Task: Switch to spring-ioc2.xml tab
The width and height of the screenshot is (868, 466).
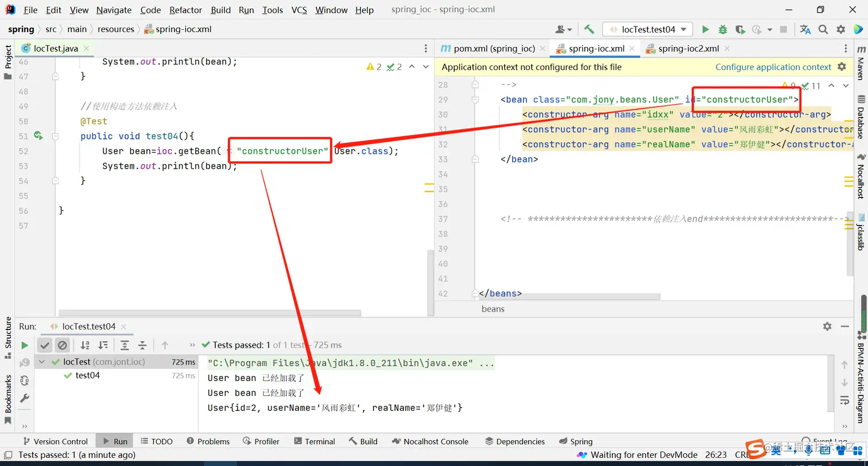Action: pyautogui.click(x=688, y=49)
